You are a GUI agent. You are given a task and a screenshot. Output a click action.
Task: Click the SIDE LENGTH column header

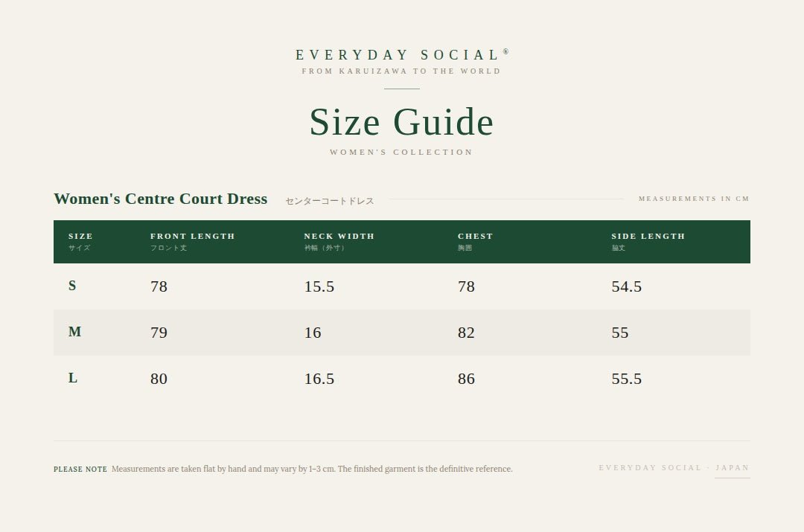point(648,237)
